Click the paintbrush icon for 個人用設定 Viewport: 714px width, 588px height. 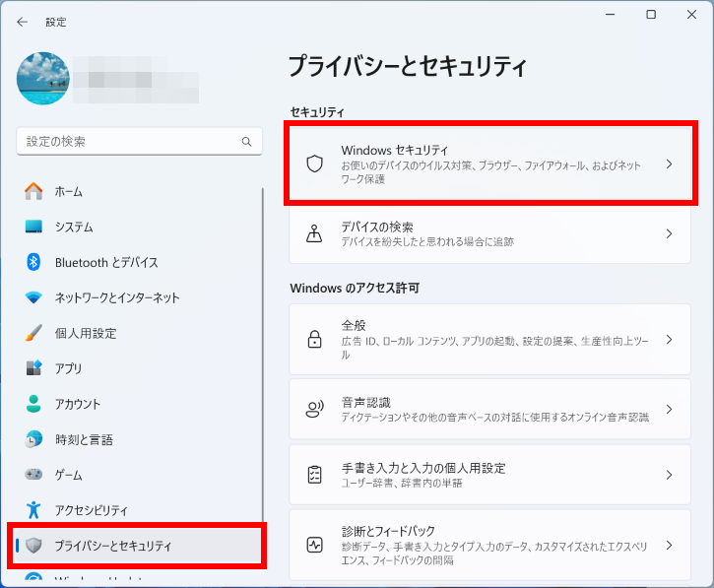[33, 333]
